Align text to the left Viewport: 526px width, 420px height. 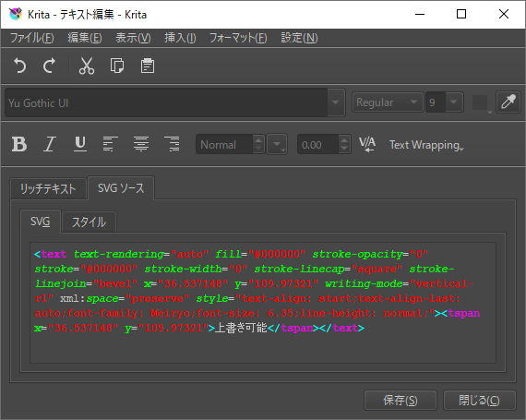(x=111, y=144)
